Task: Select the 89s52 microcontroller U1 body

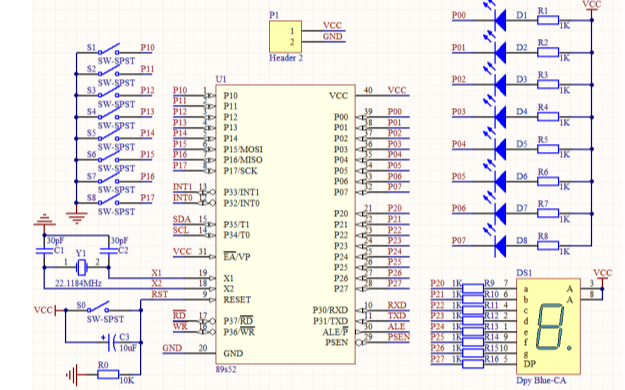Action: coord(285,224)
